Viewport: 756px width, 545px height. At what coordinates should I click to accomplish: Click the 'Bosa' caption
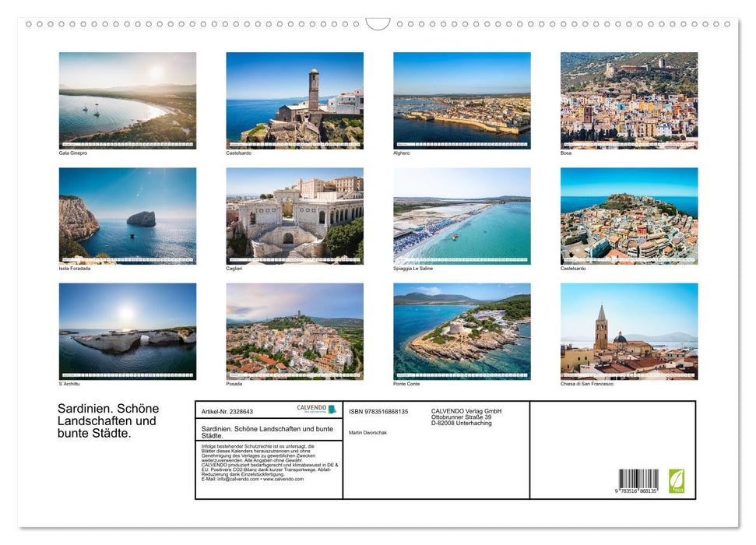tap(565, 153)
